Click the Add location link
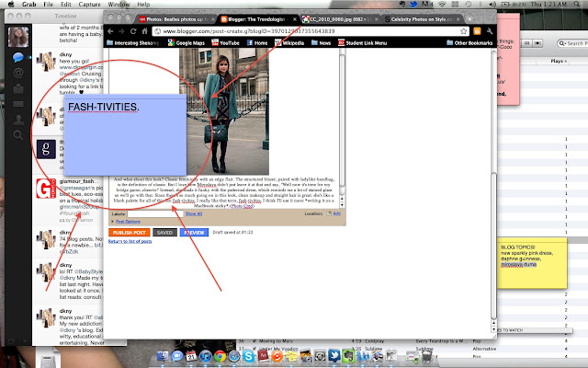This screenshot has height=368, width=588. [337, 213]
